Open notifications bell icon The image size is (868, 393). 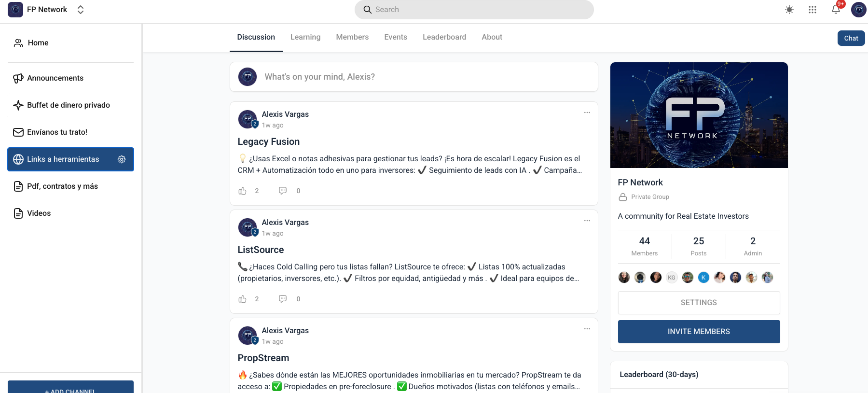click(x=836, y=10)
